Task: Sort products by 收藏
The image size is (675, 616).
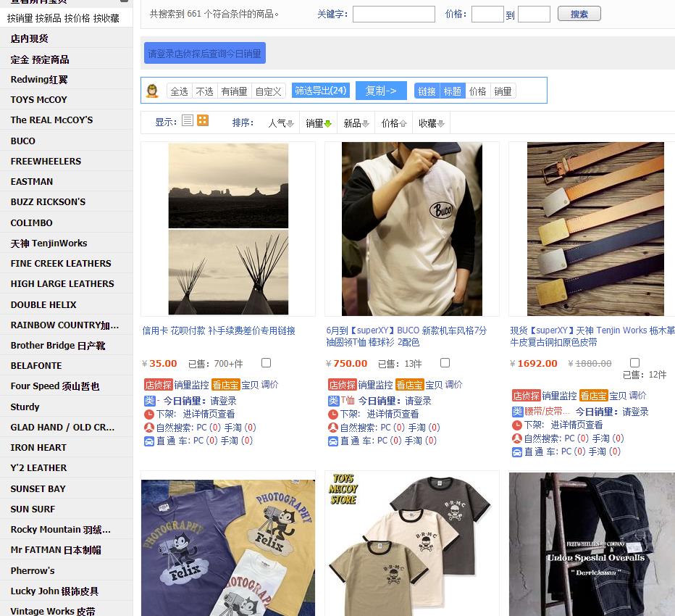Action: (x=432, y=123)
